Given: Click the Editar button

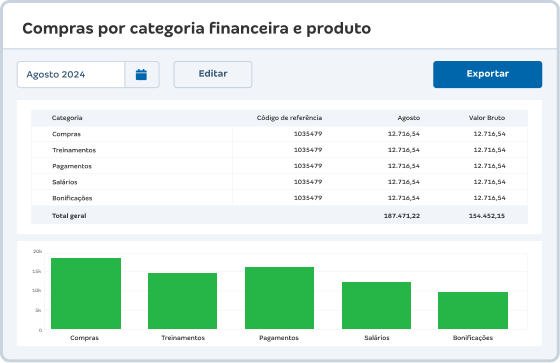Looking at the screenshot, I should 213,74.
